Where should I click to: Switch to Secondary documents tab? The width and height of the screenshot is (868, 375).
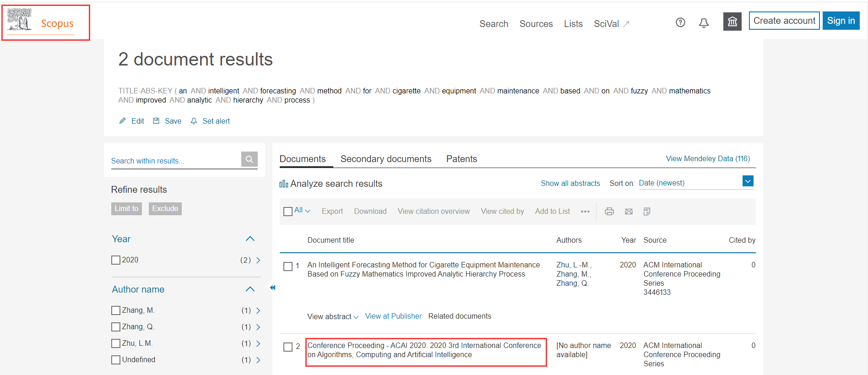tap(385, 159)
